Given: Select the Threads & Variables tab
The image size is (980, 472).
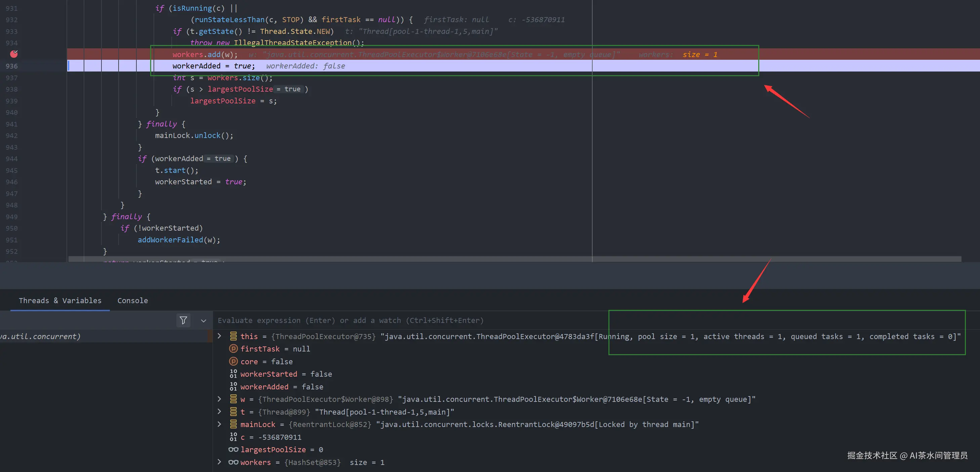Looking at the screenshot, I should point(60,300).
